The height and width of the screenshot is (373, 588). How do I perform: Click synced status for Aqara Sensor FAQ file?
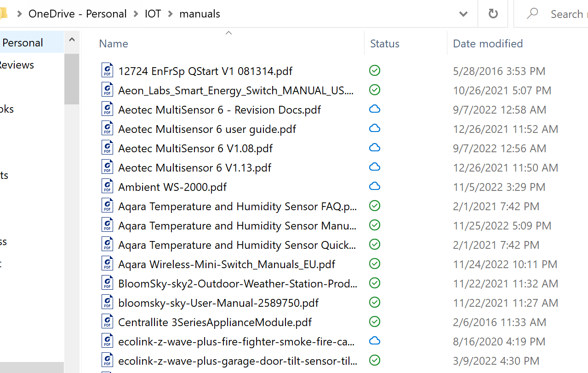click(x=375, y=206)
